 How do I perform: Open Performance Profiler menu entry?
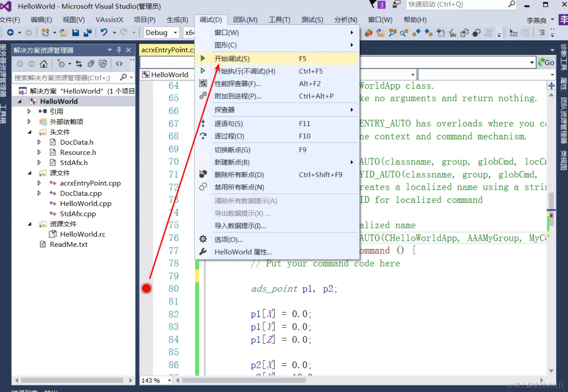[277, 84]
